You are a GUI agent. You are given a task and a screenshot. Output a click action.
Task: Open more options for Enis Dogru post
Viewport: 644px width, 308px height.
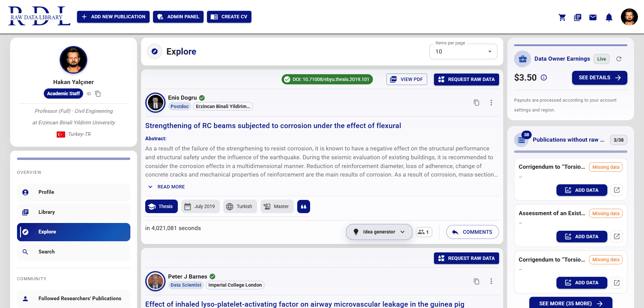pos(491,103)
